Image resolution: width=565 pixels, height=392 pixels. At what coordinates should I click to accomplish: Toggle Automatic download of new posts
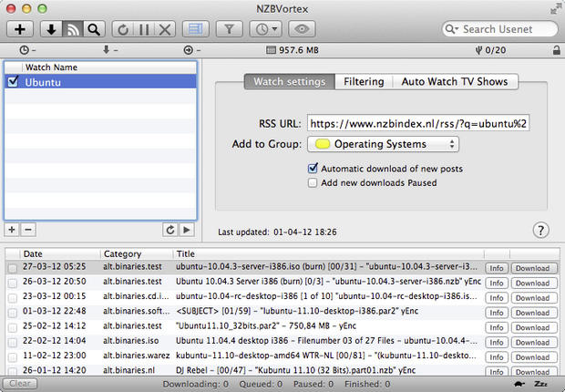(313, 169)
